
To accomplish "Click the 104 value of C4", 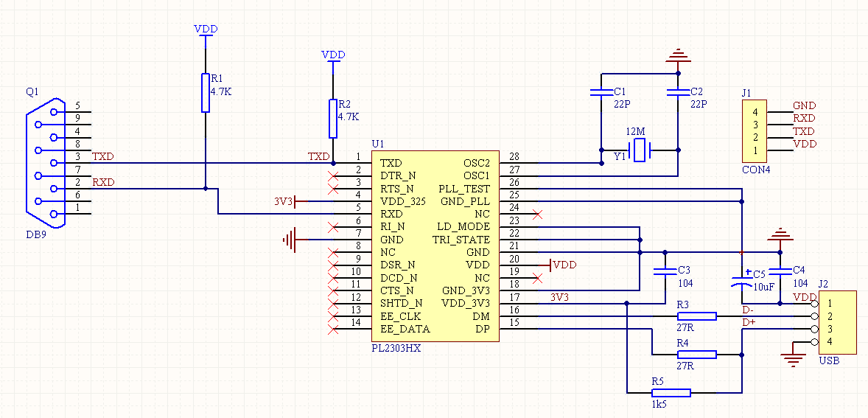I will coord(799,282).
